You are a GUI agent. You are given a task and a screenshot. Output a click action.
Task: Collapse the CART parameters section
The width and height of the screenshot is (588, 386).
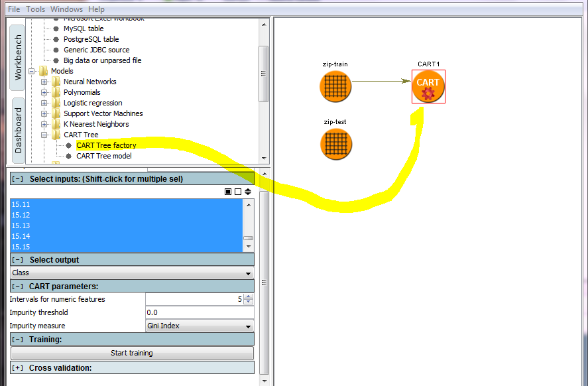tap(18, 287)
